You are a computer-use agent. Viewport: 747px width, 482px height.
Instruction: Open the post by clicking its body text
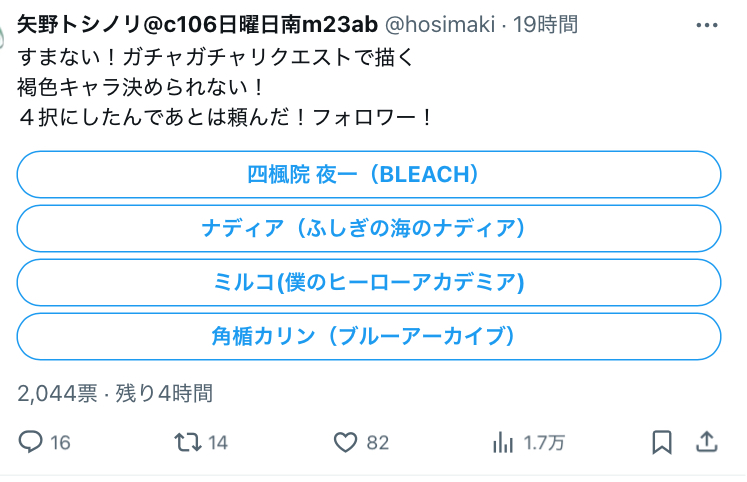pos(224,87)
